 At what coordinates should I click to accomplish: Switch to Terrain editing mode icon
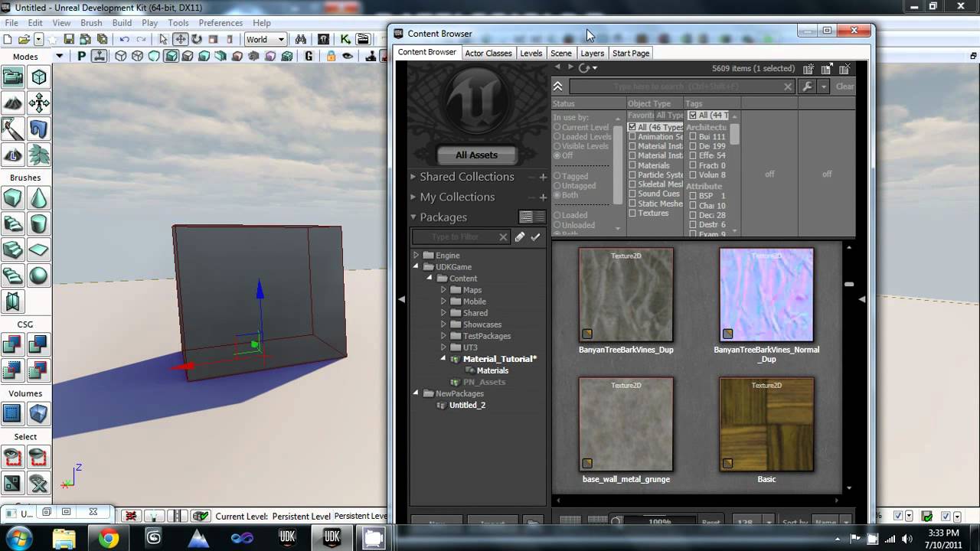(13, 103)
